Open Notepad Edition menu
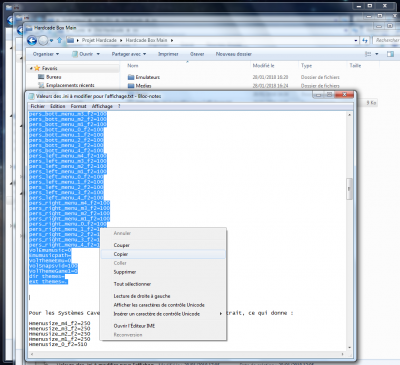The height and width of the screenshot is (365, 400). (x=58, y=106)
